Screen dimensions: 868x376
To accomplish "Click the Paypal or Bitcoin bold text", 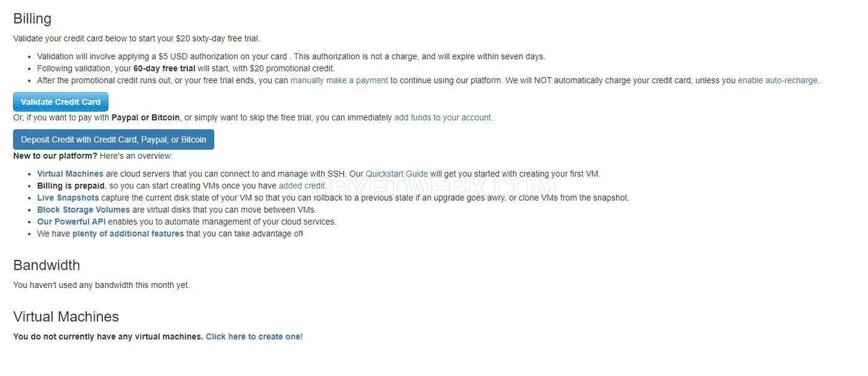I will 146,117.
